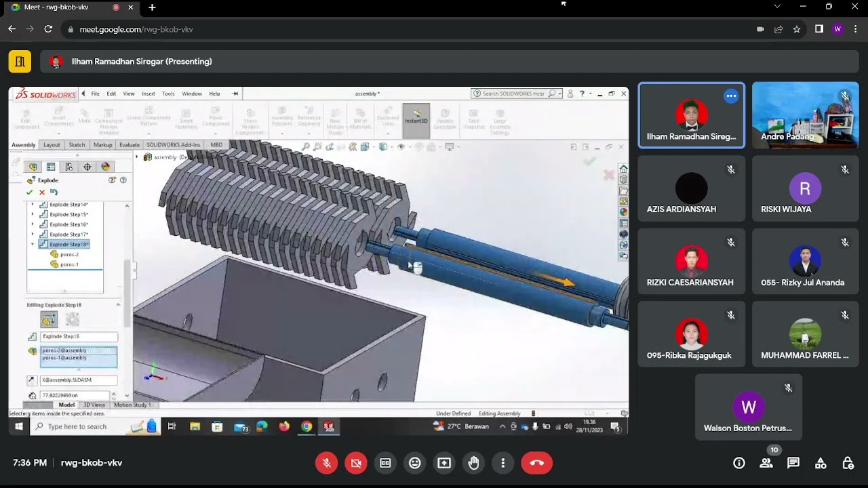
Task: Open the detailed help icon in the Explode header
Action: (x=123, y=180)
